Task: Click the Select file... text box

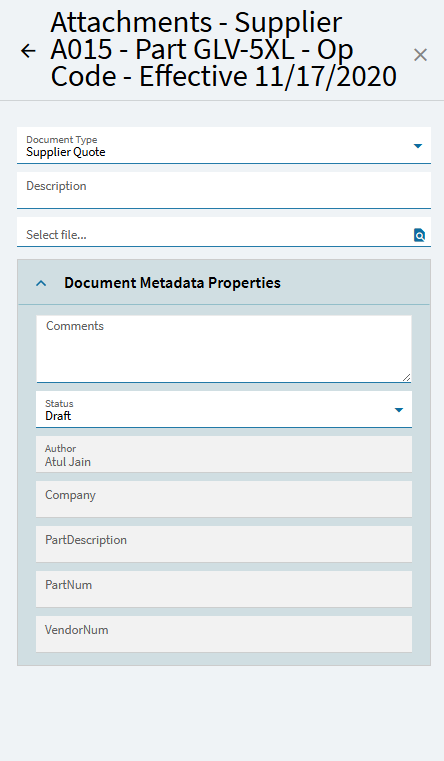Action: click(214, 234)
